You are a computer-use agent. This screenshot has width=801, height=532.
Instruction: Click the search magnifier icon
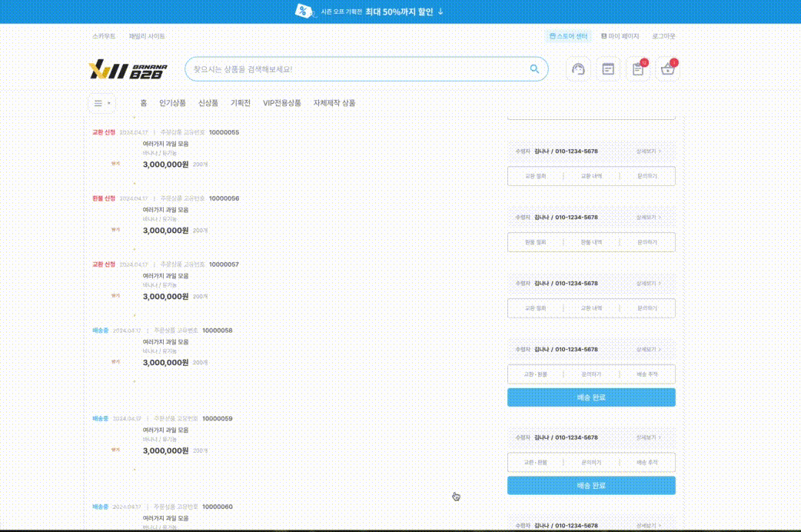coord(534,69)
